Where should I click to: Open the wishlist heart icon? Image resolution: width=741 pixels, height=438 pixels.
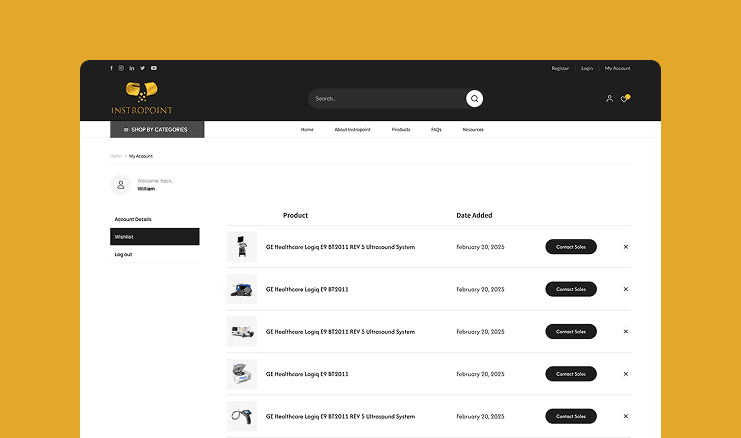625,98
